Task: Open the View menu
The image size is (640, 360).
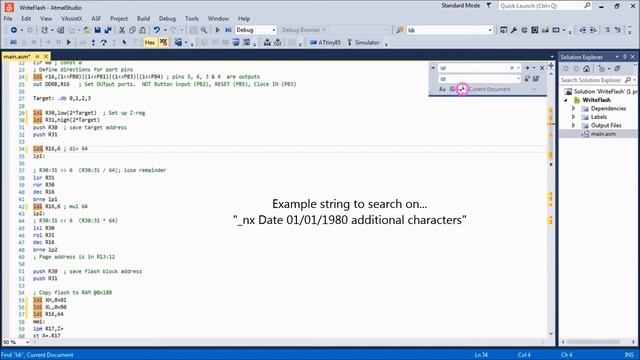Action: [46, 19]
